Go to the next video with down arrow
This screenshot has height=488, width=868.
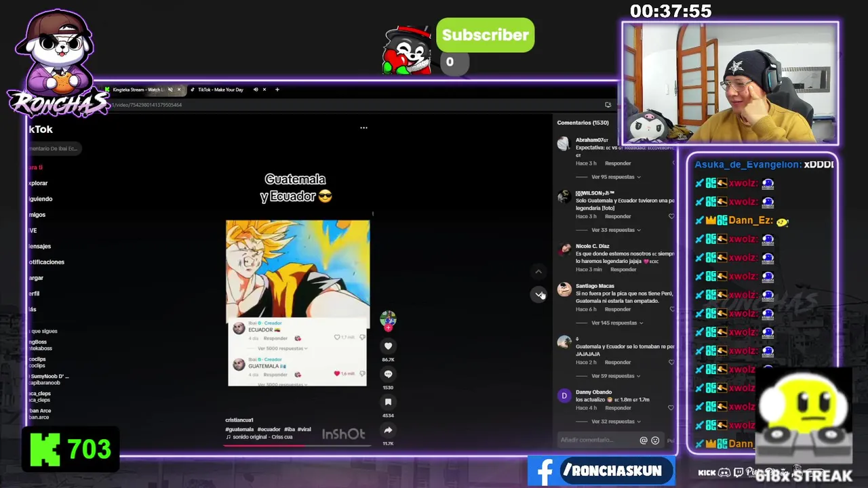coord(538,294)
